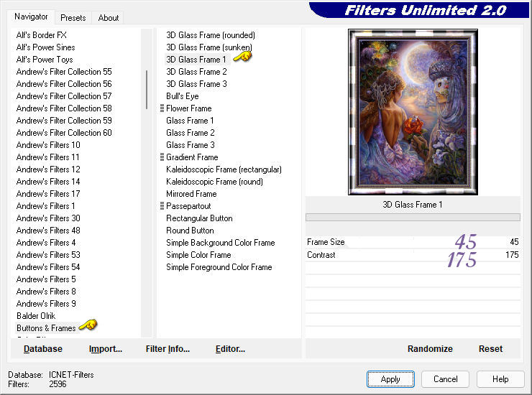This screenshot has width=532, height=395.
Task: Select the Bull's Eye filter
Action: point(183,96)
